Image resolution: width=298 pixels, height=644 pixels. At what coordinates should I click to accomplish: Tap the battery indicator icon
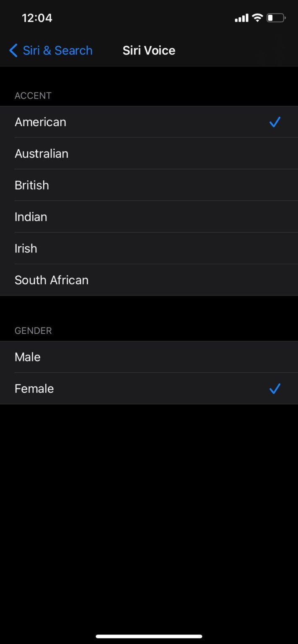276,18
